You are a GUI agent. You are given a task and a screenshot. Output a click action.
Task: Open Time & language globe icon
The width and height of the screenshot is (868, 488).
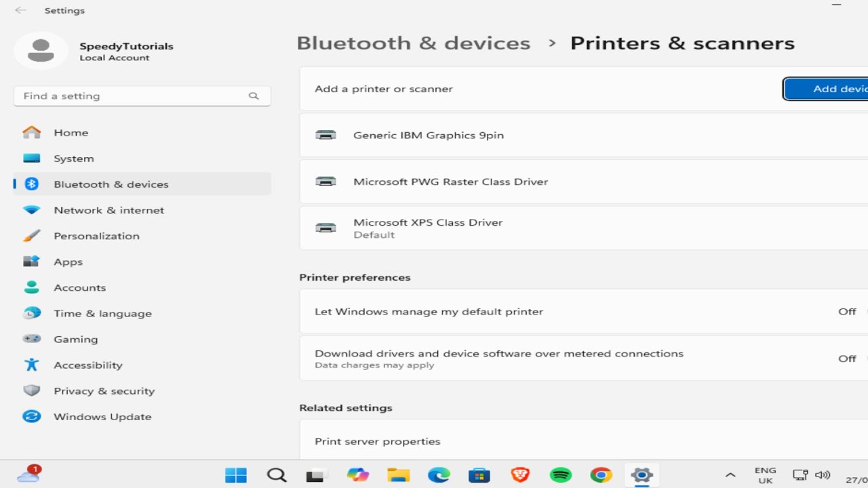click(32, 313)
